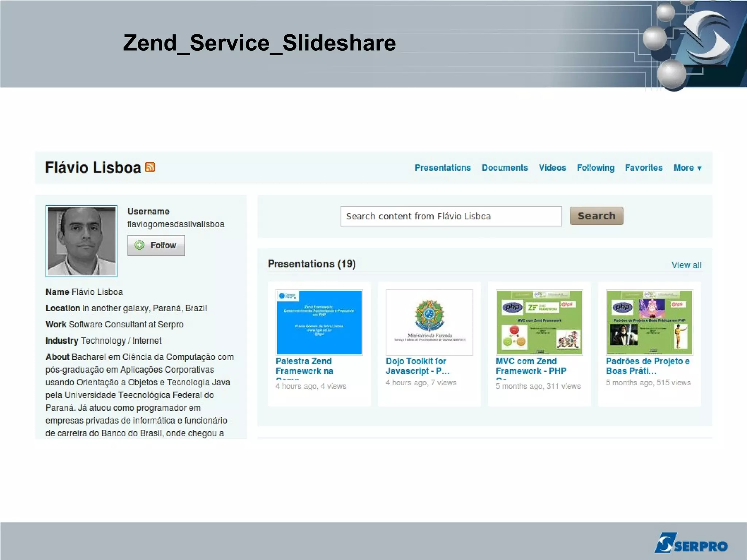Click the '5 months ago, 515 views' text
747x560 pixels.
click(648, 383)
